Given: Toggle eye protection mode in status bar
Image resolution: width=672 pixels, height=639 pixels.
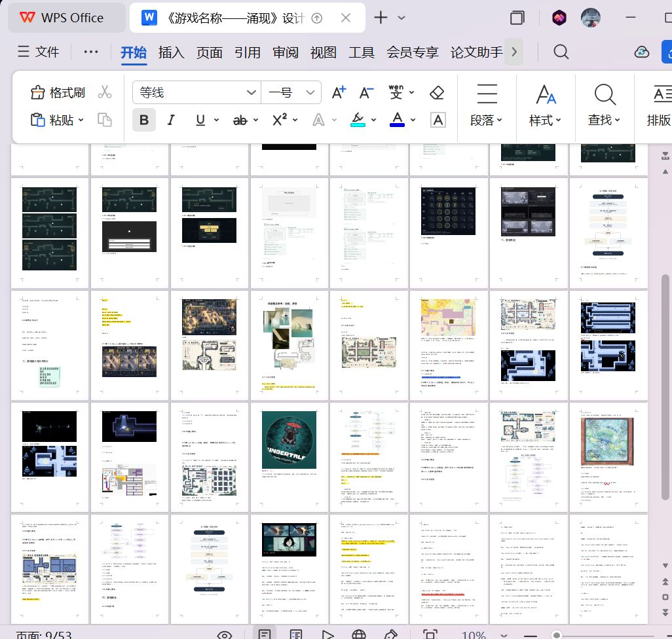Looking at the screenshot, I should tap(225, 634).
